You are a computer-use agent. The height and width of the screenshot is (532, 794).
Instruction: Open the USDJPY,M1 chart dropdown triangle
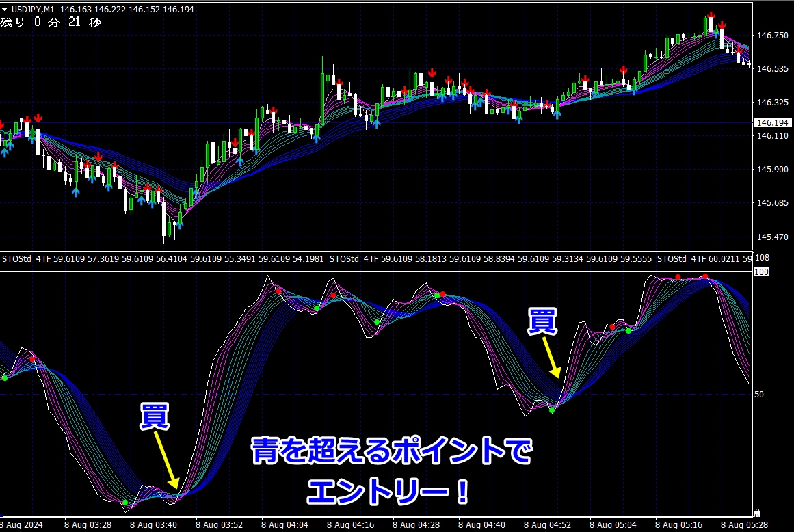point(5,8)
